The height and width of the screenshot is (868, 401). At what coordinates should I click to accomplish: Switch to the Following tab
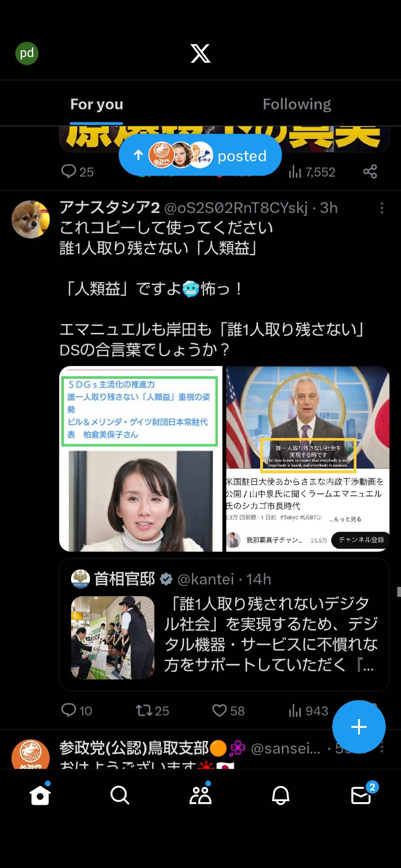tap(297, 104)
